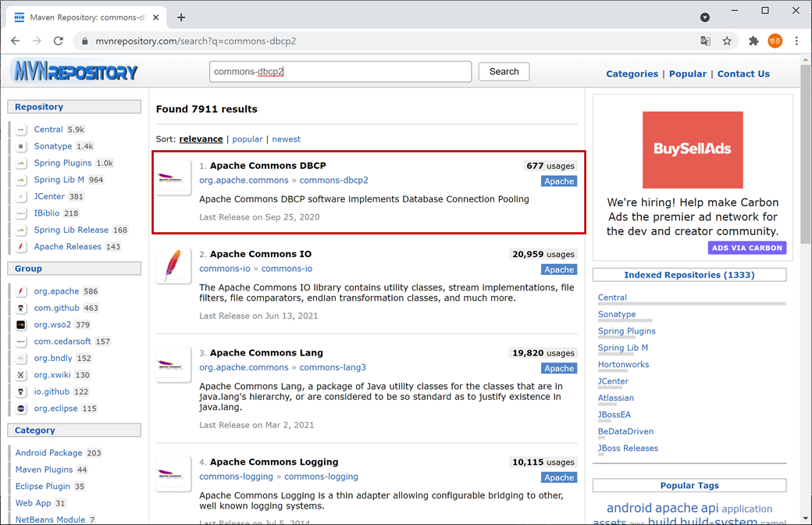Filter by Spring Lib Release repository
The width and height of the screenshot is (812, 525).
click(71, 230)
